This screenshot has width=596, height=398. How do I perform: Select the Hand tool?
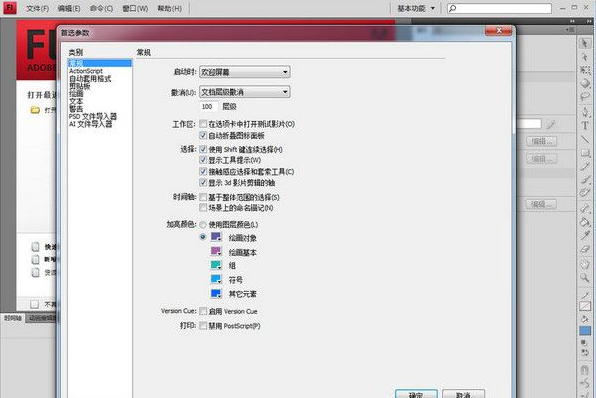(585, 265)
